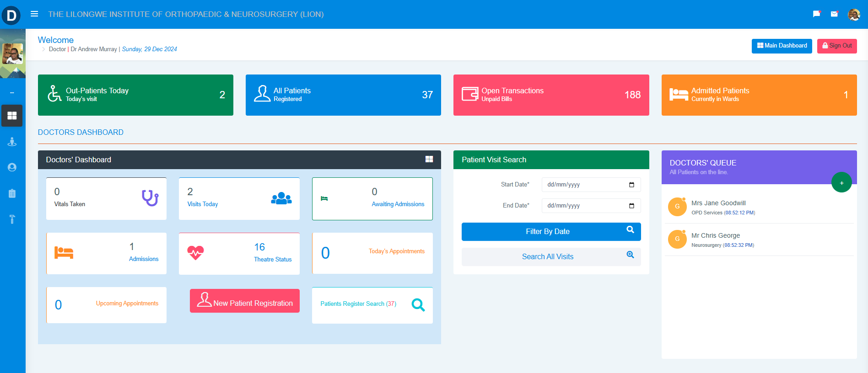The image size is (868, 373).
Task: Click Search All Visits
Action: (x=551, y=257)
